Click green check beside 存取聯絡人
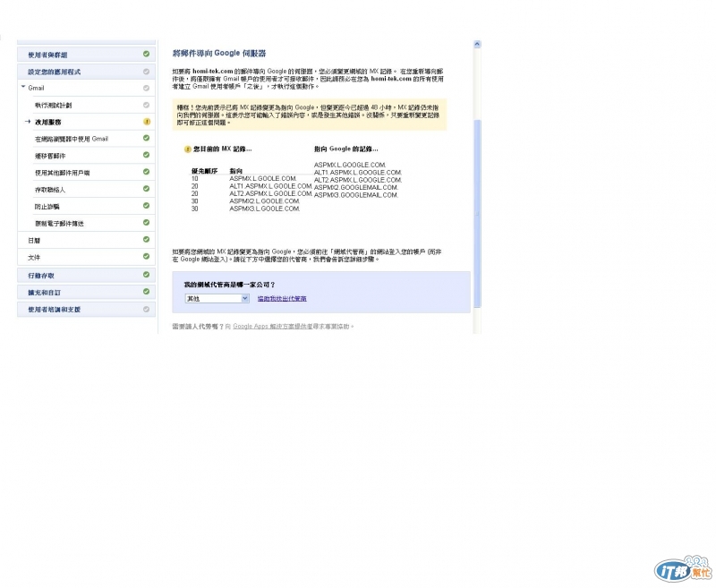The image size is (716, 588). click(146, 189)
